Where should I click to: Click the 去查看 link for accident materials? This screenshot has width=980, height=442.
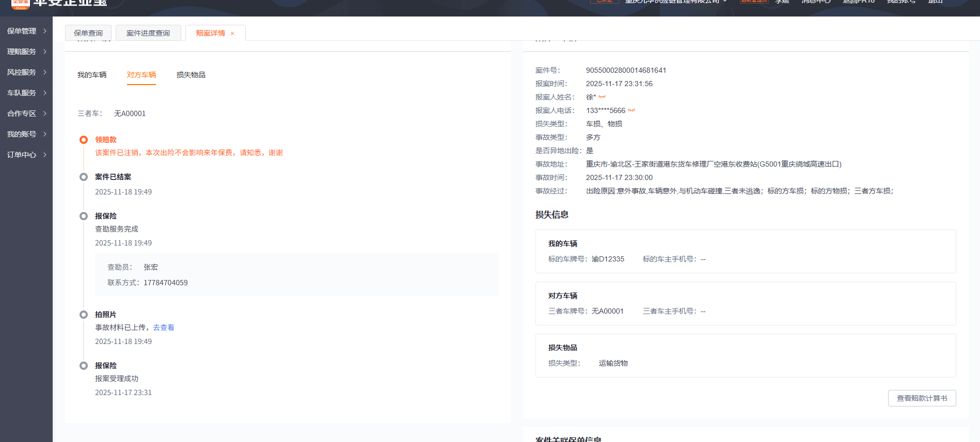tap(164, 328)
